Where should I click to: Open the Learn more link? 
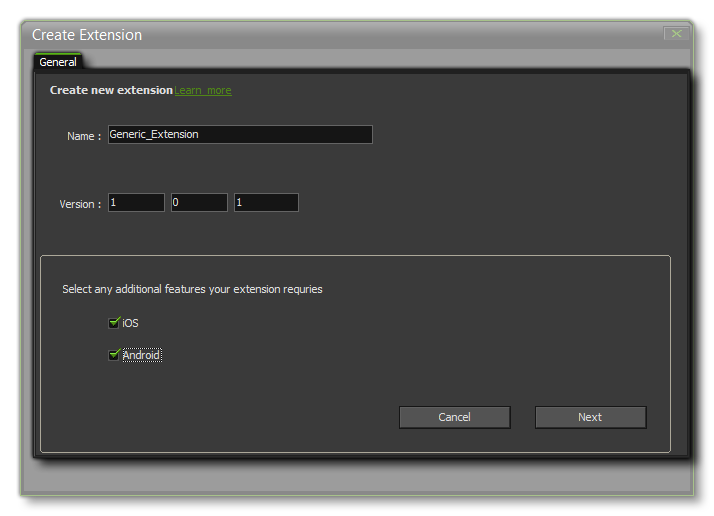coord(203,91)
